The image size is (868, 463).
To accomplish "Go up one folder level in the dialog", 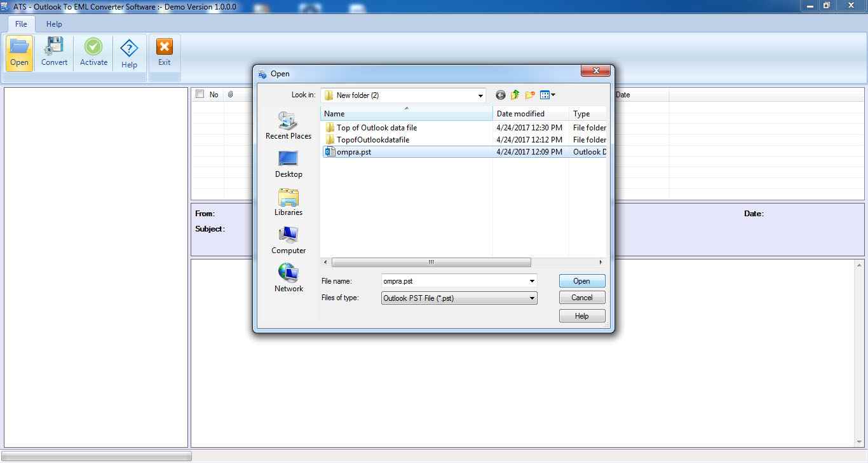I will (x=515, y=95).
